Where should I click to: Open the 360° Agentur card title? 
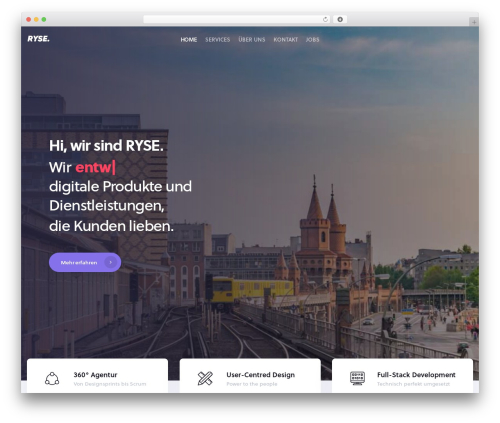[x=95, y=375]
